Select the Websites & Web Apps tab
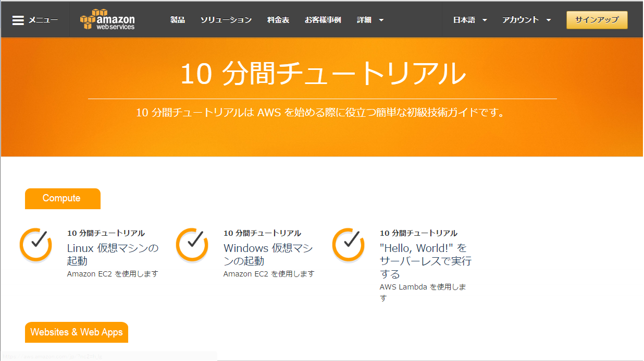This screenshot has height=361, width=644. click(x=77, y=332)
